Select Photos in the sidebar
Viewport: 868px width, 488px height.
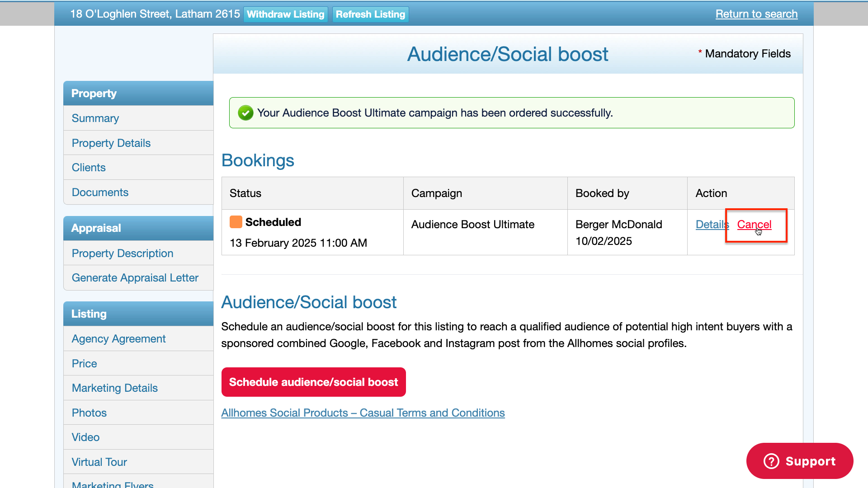[x=138, y=413]
